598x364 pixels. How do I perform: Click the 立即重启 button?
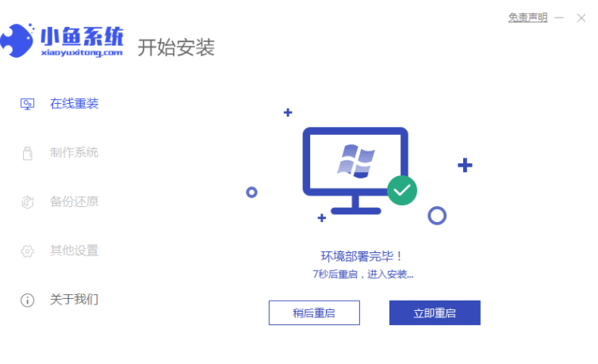tap(435, 313)
